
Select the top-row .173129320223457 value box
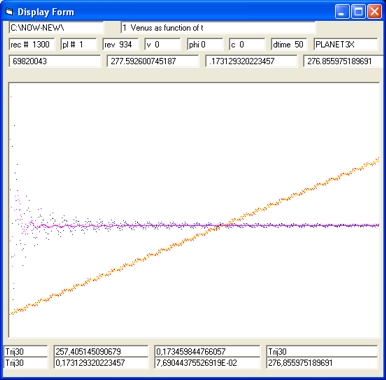pyautogui.click(x=251, y=61)
